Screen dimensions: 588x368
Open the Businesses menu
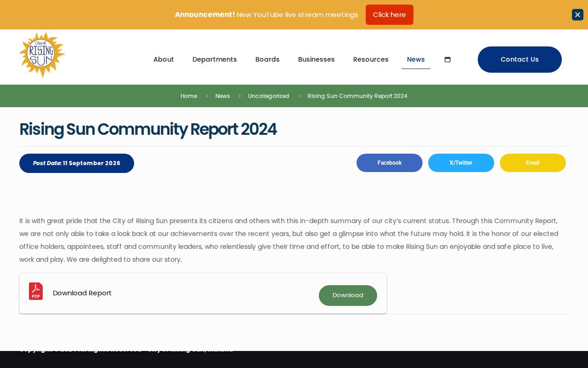pyautogui.click(x=317, y=59)
